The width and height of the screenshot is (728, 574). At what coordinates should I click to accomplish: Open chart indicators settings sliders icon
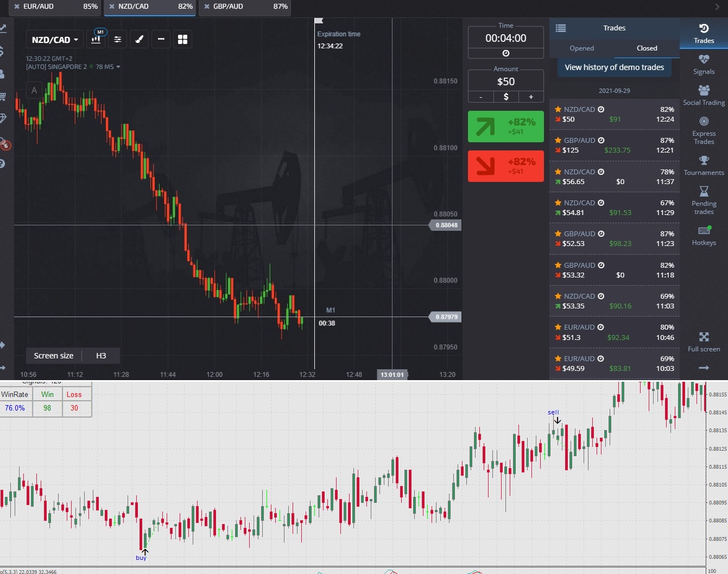(118, 39)
